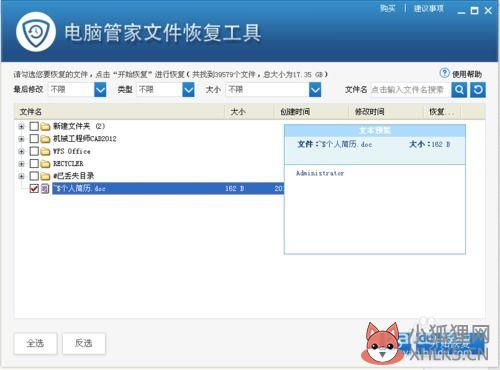Click the 文件名 search input field
The image size is (500, 370).
410,90
